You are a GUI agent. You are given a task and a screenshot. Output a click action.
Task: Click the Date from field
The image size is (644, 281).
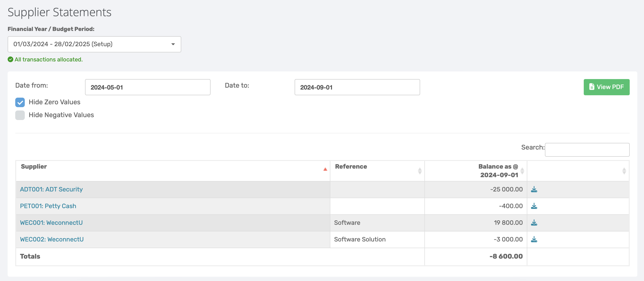coord(147,87)
